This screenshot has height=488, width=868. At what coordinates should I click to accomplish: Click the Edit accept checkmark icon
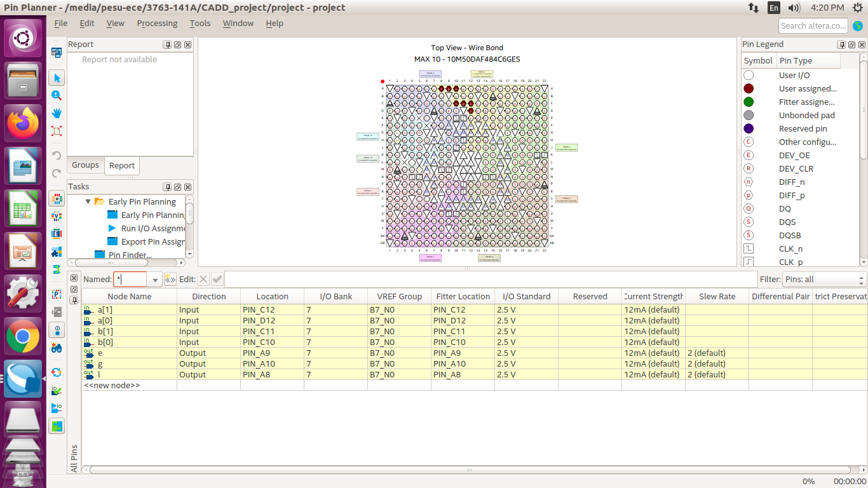[217, 279]
